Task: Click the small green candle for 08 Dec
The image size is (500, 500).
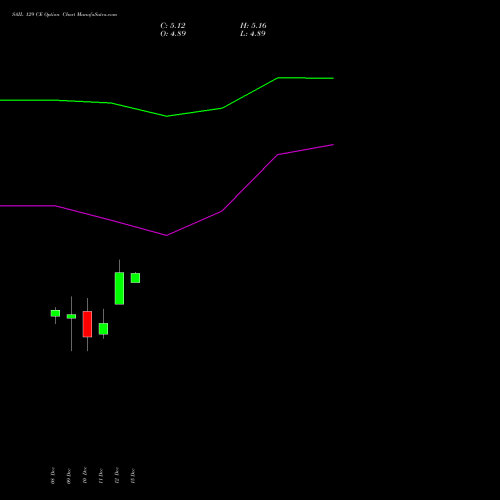Action: (x=55, y=313)
